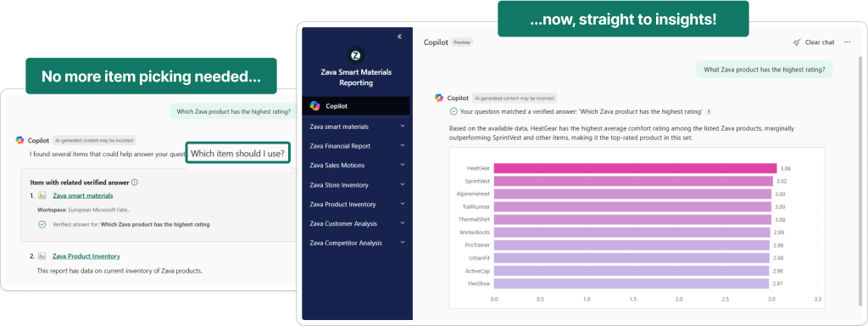Click the citation reference number 1

coord(709,111)
